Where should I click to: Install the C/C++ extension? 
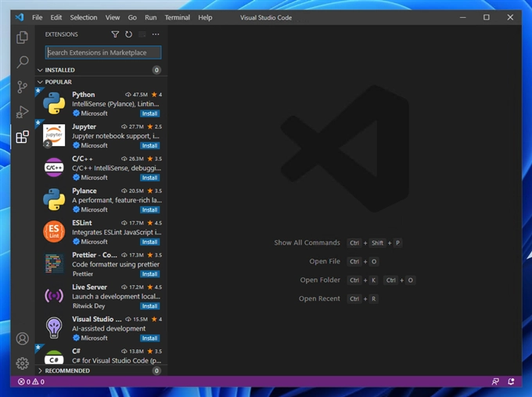[149, 177]
